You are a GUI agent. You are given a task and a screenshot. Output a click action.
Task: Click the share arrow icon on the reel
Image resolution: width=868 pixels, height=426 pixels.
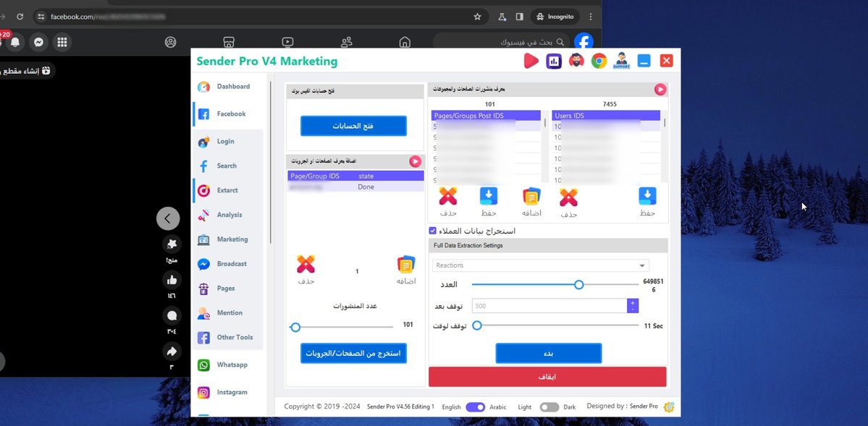pyautogui.click(x=172, y=352)
